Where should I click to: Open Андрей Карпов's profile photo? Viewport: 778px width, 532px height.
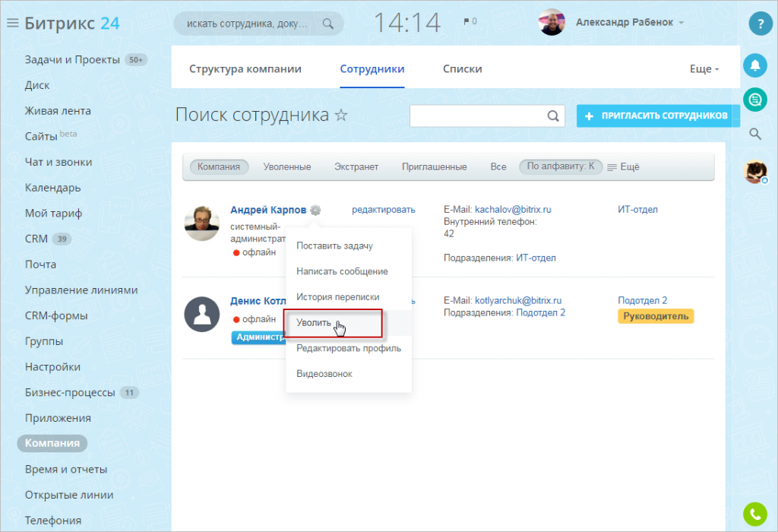(202, 223)
